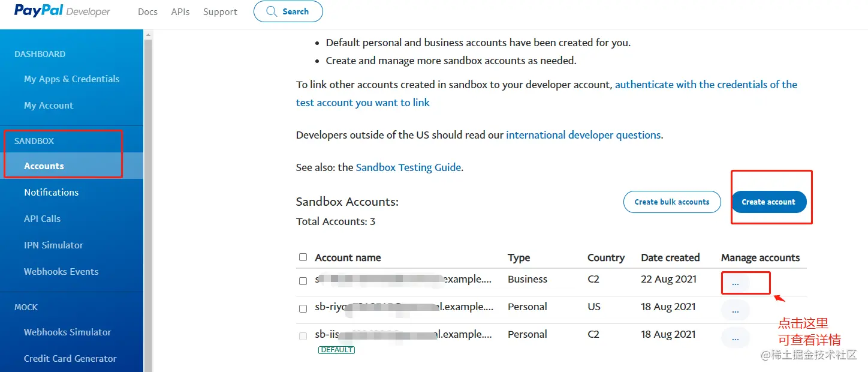Image resolution: width=868 pixels, height=372 pixels.
Task: Open the Docs menu
Action: tap(147, 11)
